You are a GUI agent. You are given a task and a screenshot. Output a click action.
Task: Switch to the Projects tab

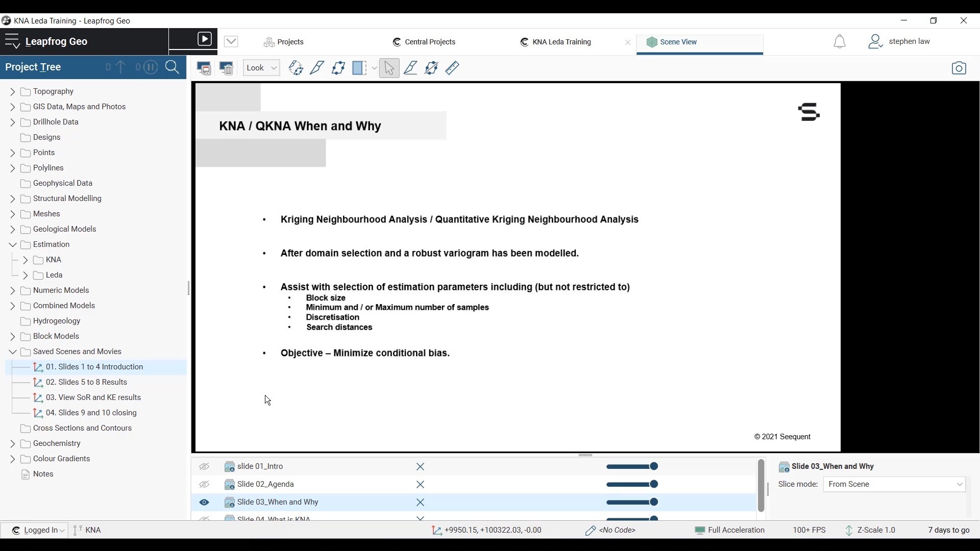coord(284,42)
